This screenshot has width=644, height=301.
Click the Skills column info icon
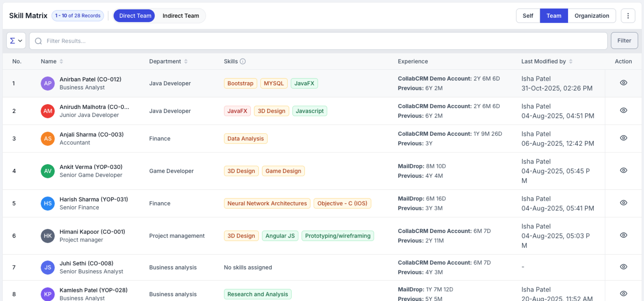click(x=243, y=62)
